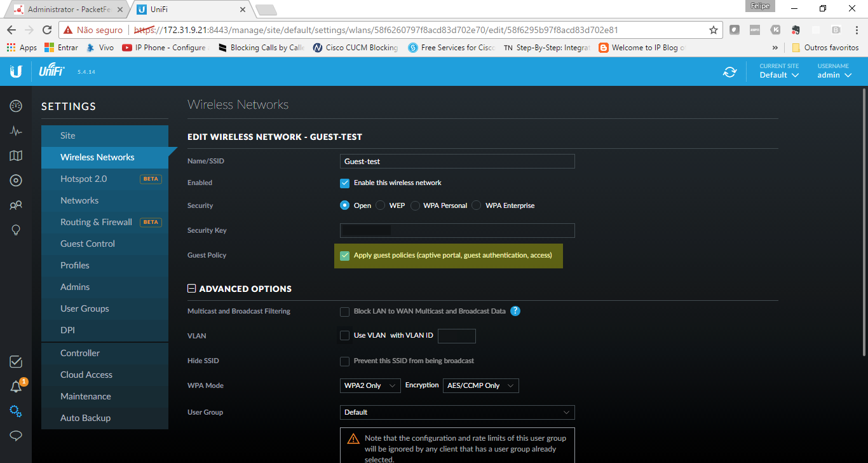
Task: Open Auto Backup settings
Action: click(105, 418)
